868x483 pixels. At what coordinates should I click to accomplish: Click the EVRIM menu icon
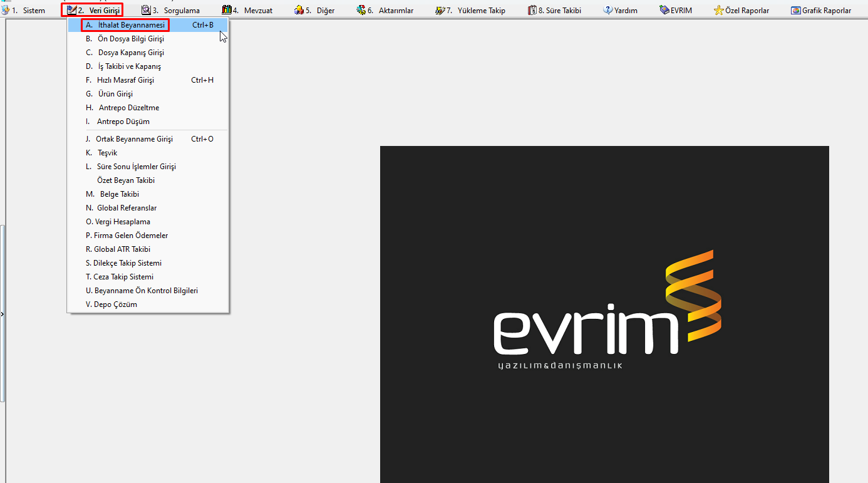pyautogui.click(x=664, y=10)
